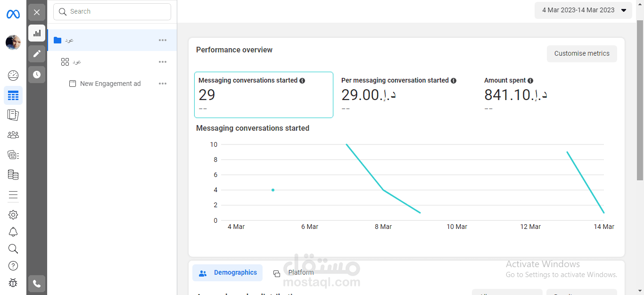Open All tools hamburger menu
The image size is (644, 295).
(13, 195)
